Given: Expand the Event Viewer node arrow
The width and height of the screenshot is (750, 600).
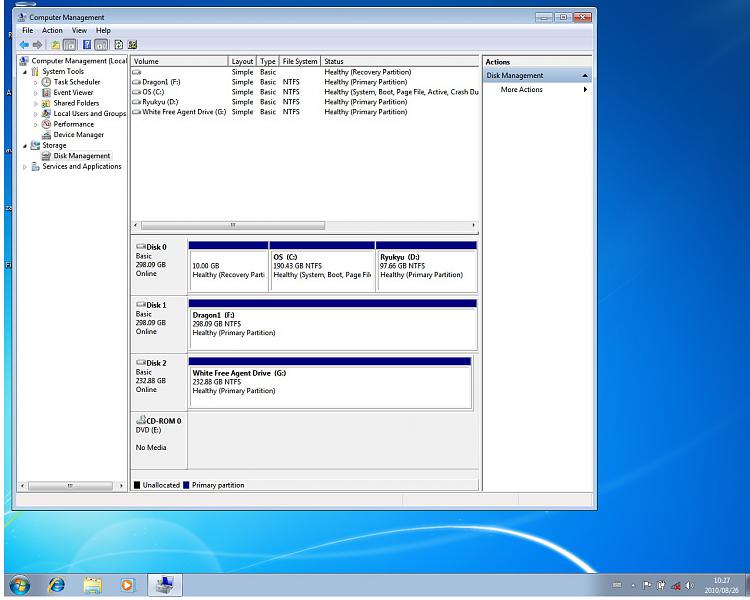Looking at the screenshot, I should tap(35, 93).
